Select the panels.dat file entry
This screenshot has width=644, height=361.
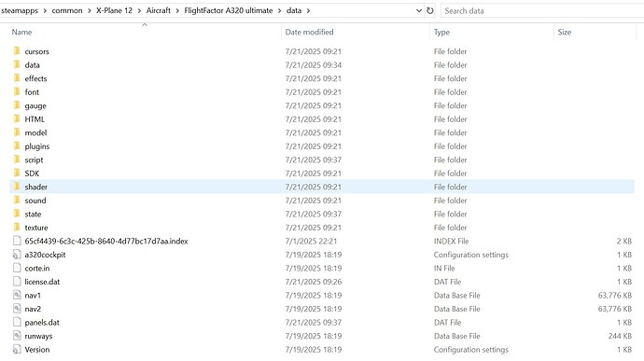pyautogui.click(x=42, y=323)
